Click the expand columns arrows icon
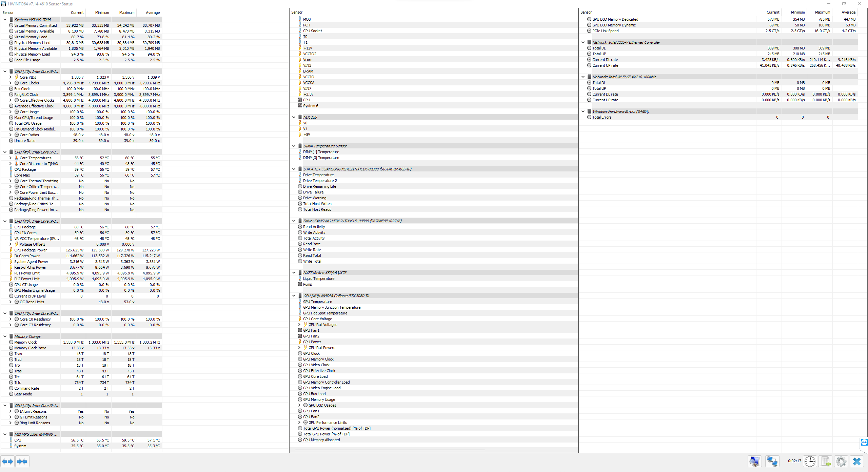 pyautogui.click(x=7, y=461)
